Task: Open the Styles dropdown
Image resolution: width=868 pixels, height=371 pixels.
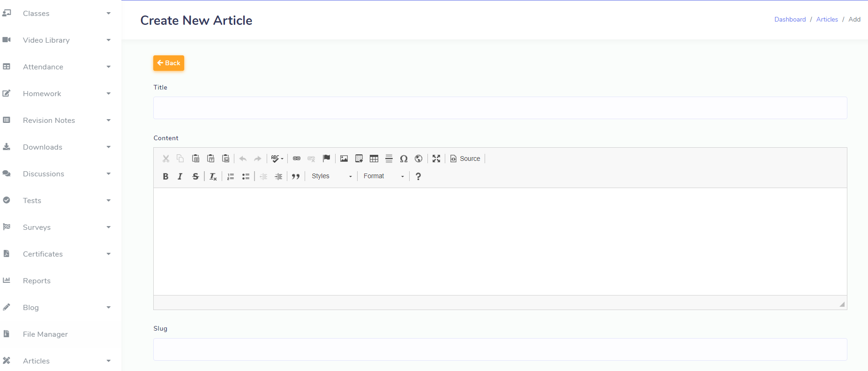Action: click(x=331, y=176)
